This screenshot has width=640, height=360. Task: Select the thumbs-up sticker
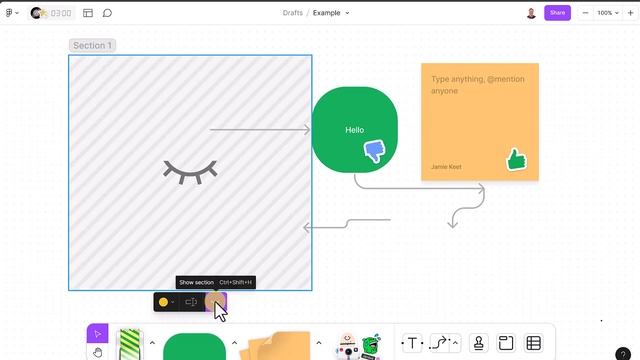click(516, 159)
